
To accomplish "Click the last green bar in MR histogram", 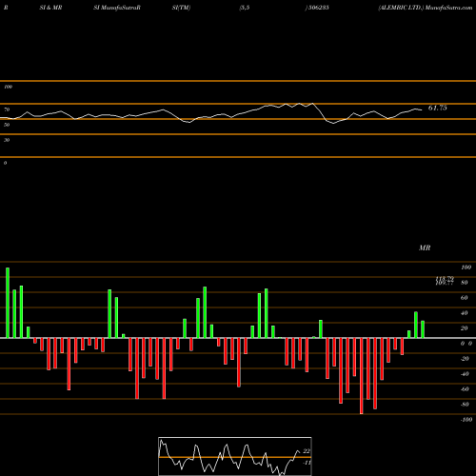I will click(x=423, y=329).
